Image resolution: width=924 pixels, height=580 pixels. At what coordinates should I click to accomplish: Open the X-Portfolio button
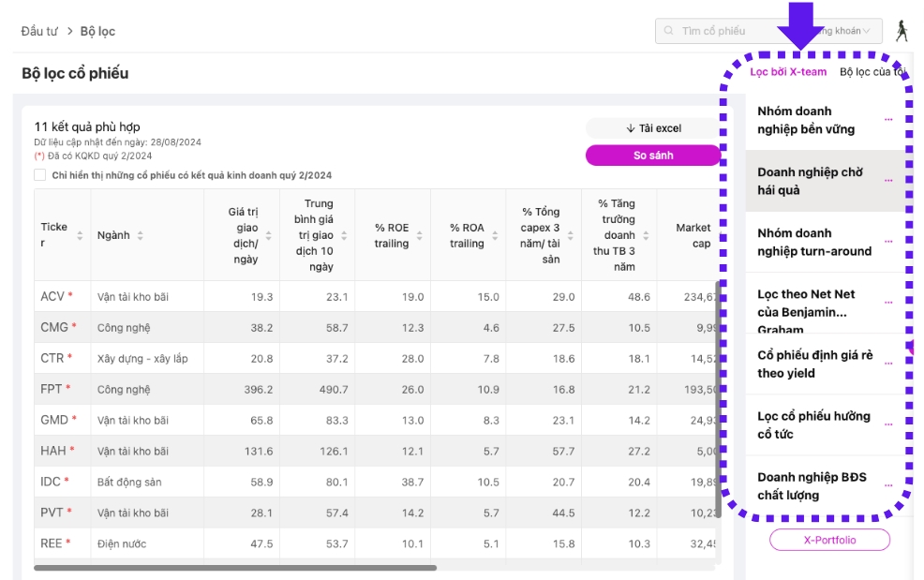pyautogui.click(x=829, y=540)
